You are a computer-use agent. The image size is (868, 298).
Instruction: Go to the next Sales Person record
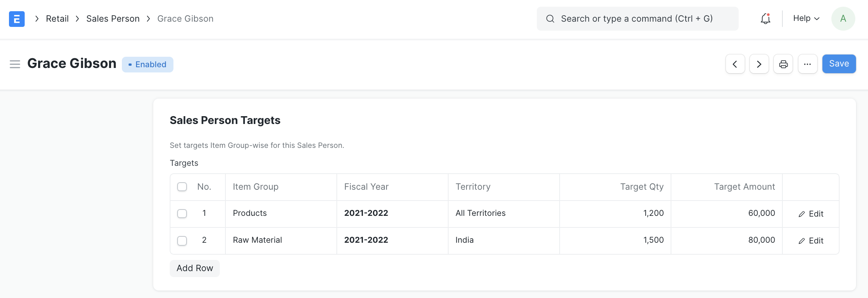pyautogui.click(x=759, y=64)
